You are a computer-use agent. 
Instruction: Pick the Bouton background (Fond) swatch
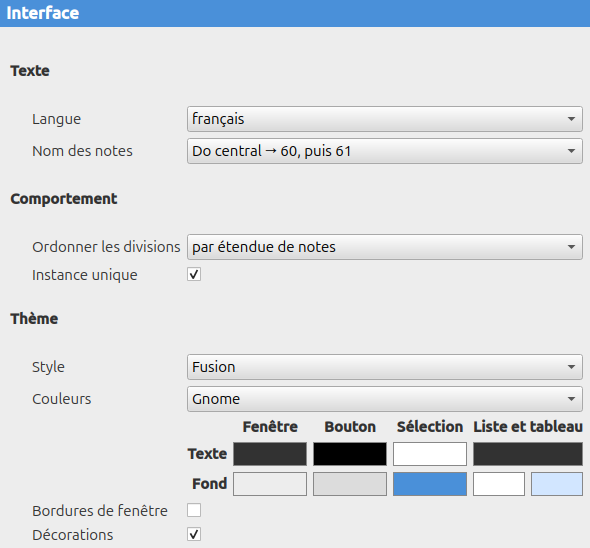pyautogui.click(x=350, y=484)
